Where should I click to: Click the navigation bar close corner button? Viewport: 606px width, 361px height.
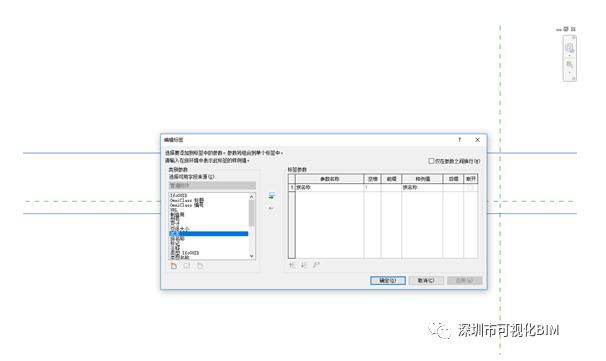574,37
